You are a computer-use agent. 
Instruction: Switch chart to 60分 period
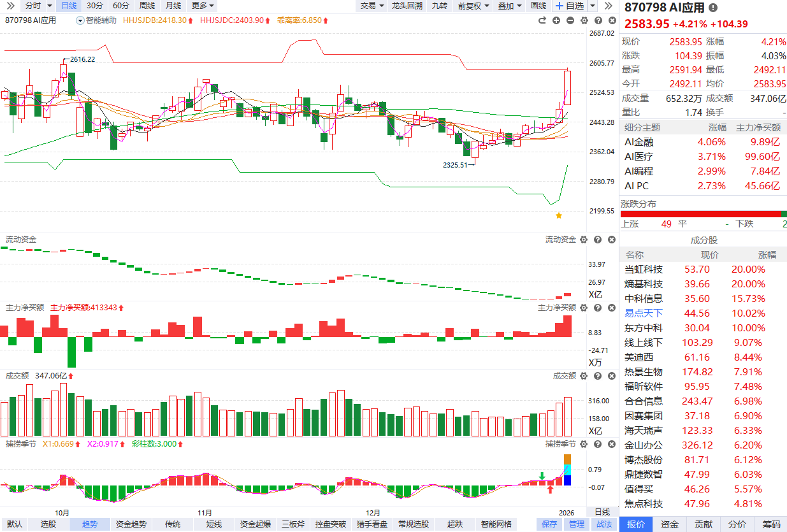121,6
